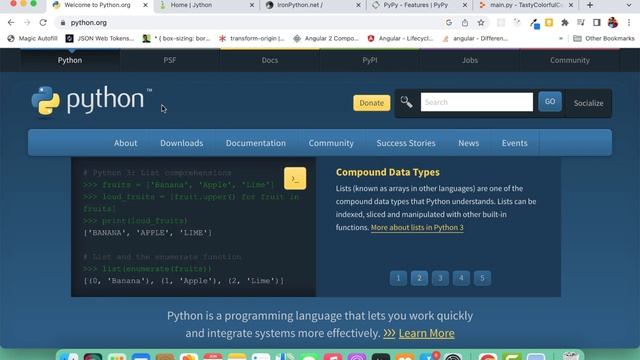Viewport: 640px width, 360px height.
Task: Open the Angular 2 Compo... bookmark
Action: [326, 38]
